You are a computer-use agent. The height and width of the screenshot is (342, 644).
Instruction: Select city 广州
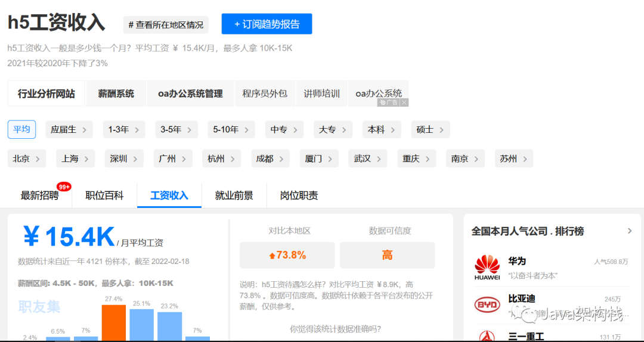click(x=173, y=158)
